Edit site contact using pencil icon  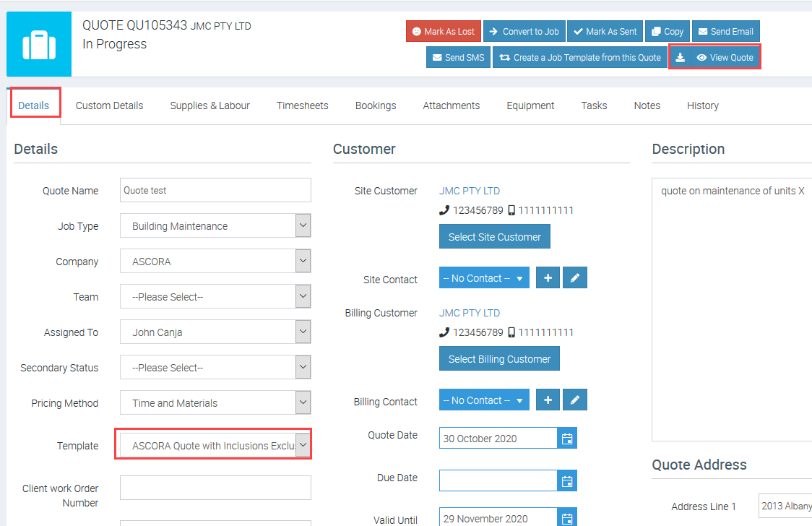coord(574,278)
